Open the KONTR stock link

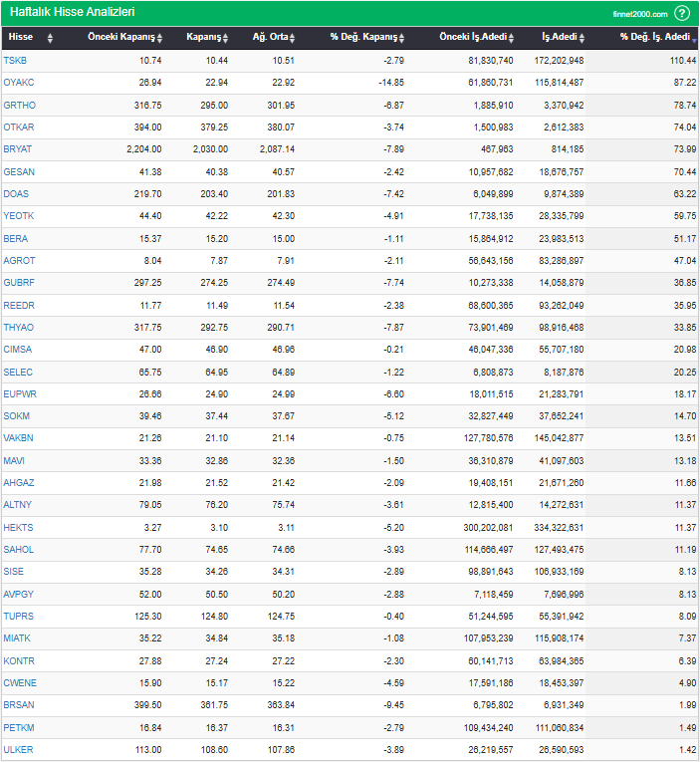(19, 661)
